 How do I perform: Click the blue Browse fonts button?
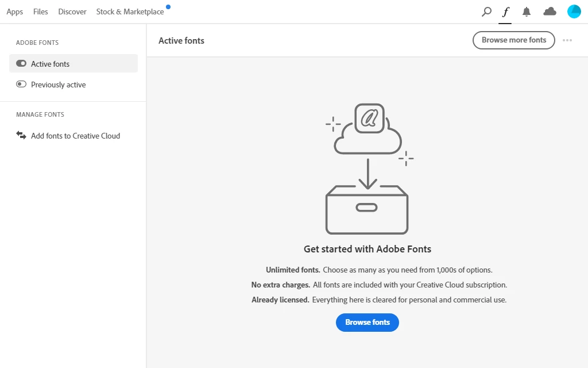(x=367, y=323)
